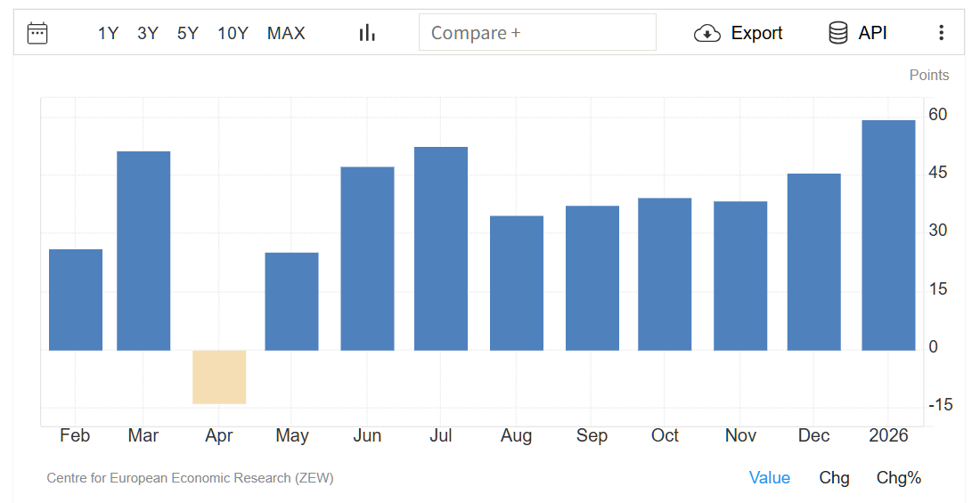Select the 1Y time range
The image size is (980, 503).
tap(108, 33)
